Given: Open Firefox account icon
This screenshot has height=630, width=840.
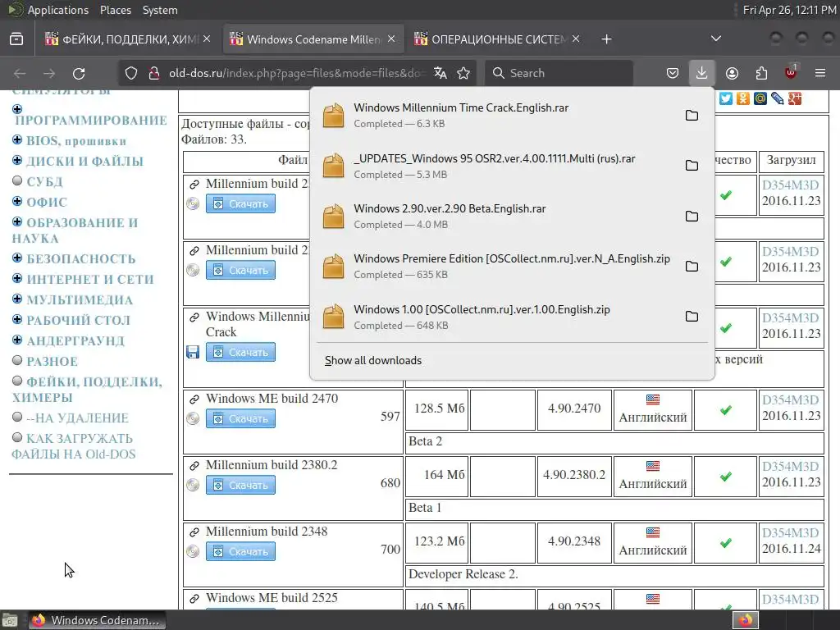Looking at the screenshot, I should [x=732, y=73].
